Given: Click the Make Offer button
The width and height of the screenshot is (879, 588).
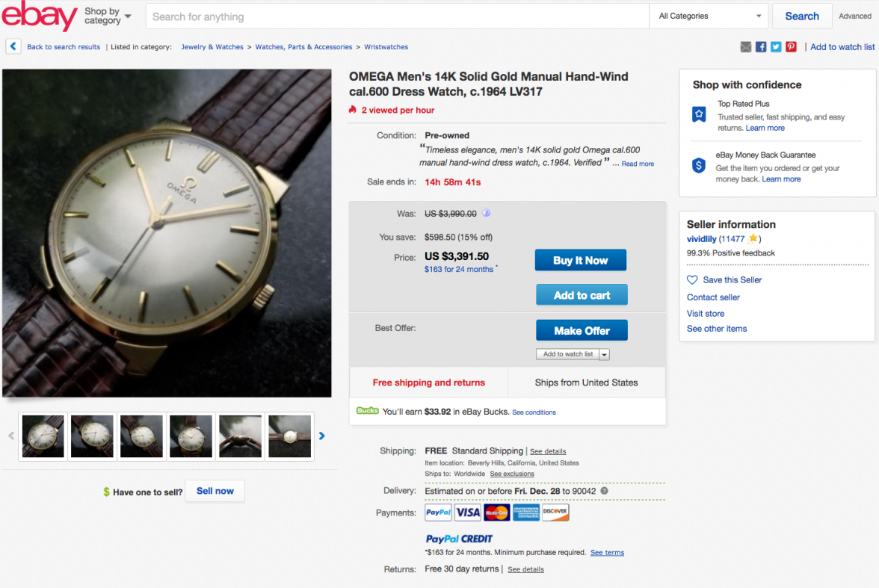Looking at the screenshot, I should click(582, 331).
